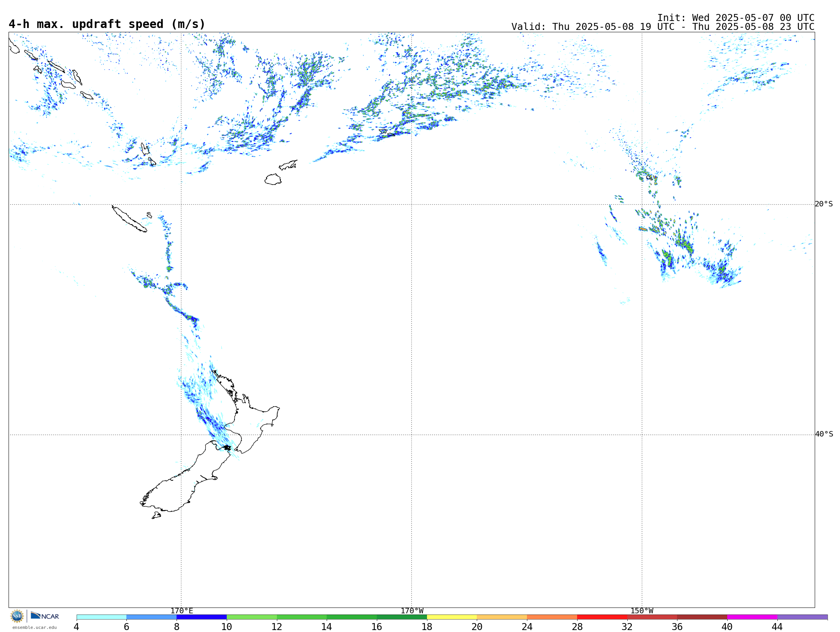Image resolution: width=840 pixels, height=632 pixels.
Task: Click the dark blue 8-10 color swatch
Action: tap(201, 617)
